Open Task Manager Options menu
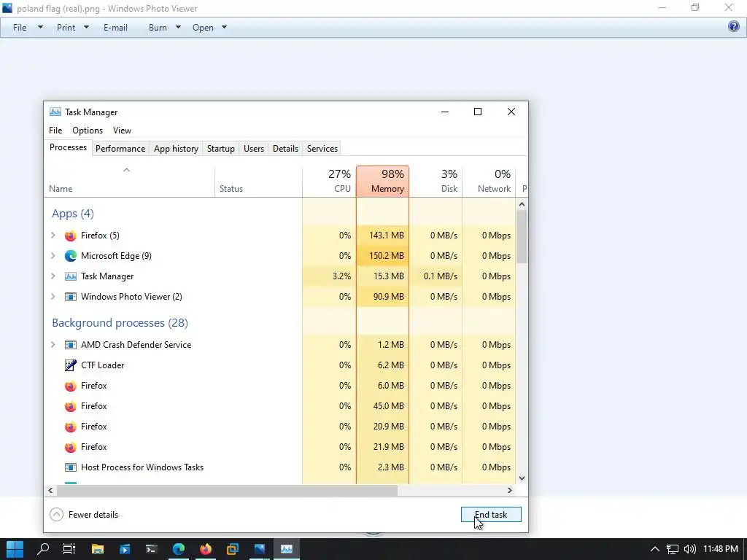 pos(88,131)
